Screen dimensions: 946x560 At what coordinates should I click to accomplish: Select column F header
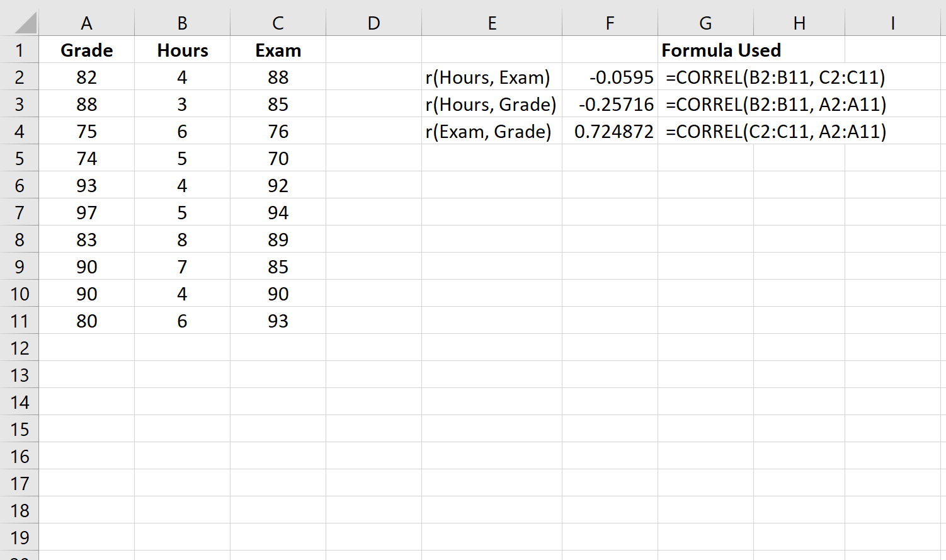(x=609, y=23)
